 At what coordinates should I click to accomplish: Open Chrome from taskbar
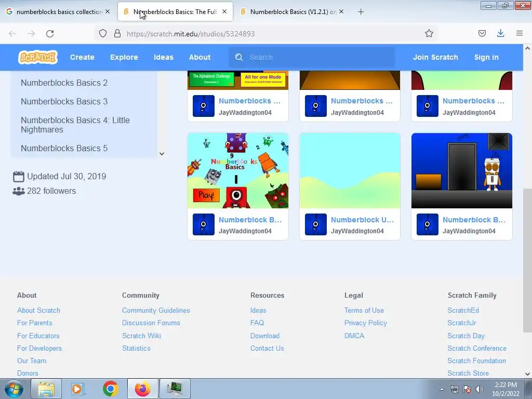(110, 389)
